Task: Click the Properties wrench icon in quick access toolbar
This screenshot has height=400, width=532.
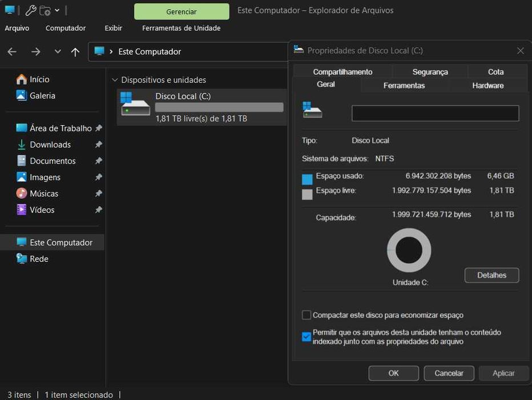Action: (x=30, y=10)
